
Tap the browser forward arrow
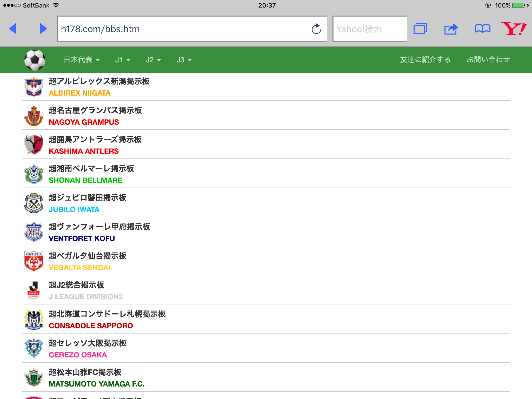[x=43, y=29]
